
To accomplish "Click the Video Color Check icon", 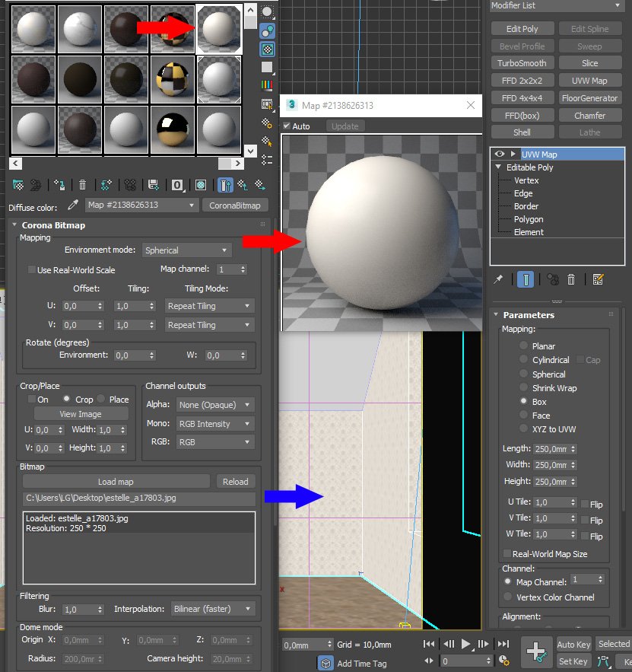I will click(x=267, y=85).
